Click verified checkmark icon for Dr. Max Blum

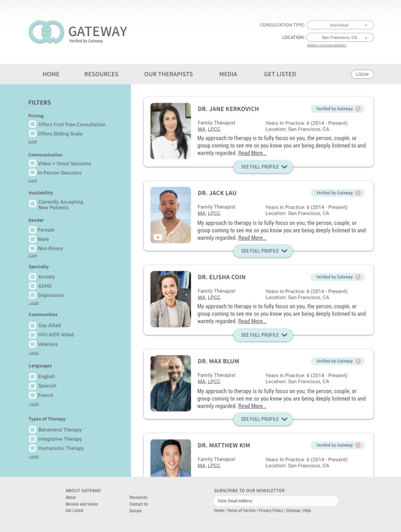tap(358, 361)
